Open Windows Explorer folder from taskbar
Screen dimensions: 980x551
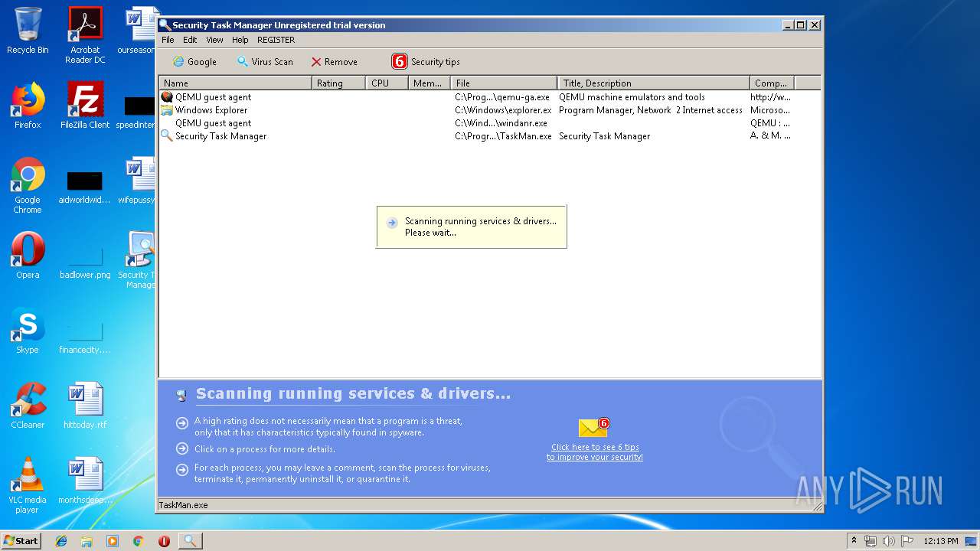pyautogui.click(x=87, y=541)
